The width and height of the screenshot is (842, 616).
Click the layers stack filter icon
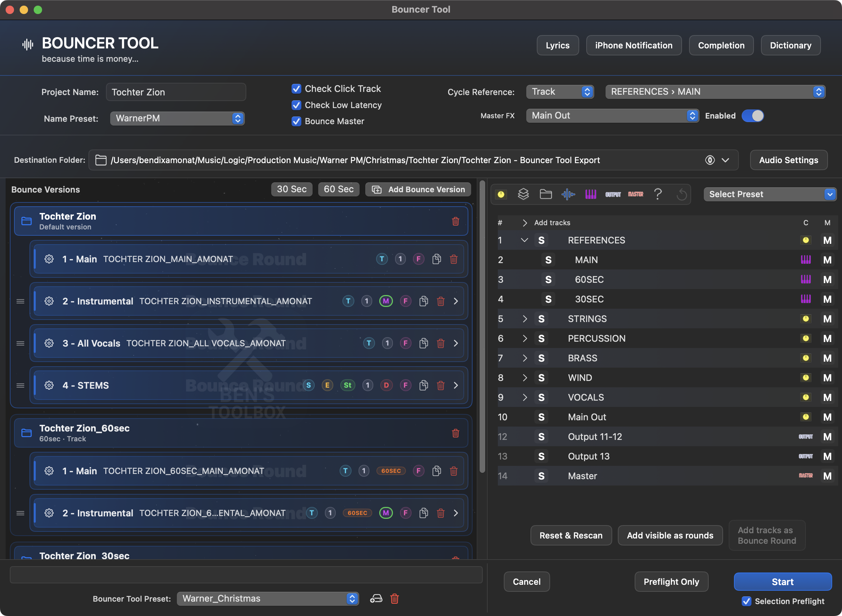(x=523, y=194)
